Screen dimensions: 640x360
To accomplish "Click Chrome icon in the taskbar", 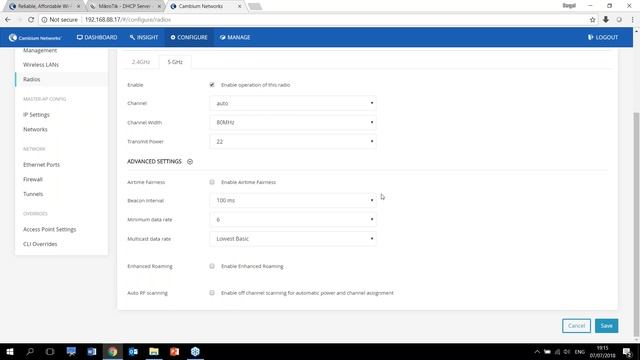I will 113,351.
